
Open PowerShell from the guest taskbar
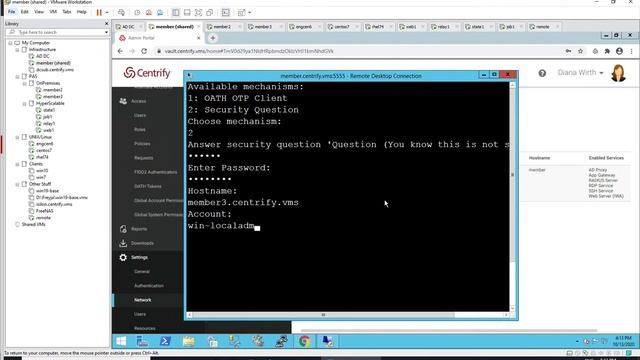tap(165, 341)
